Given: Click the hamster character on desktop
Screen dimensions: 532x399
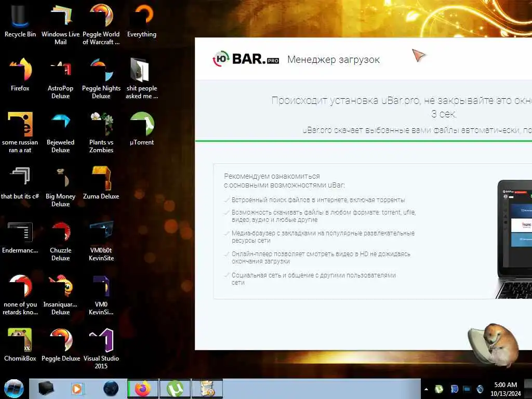Looking at the screenshot, I should [x=494, y=345].
